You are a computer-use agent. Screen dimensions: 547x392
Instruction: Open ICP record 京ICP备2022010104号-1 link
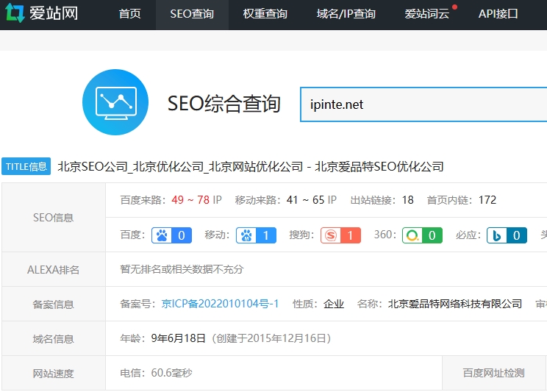221,304
